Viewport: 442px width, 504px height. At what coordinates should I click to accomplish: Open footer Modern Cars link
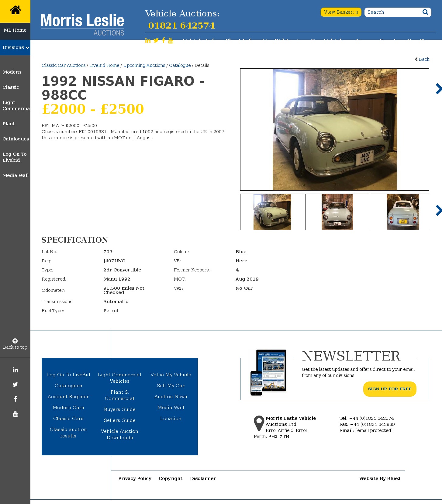click(x=68, y=408)
